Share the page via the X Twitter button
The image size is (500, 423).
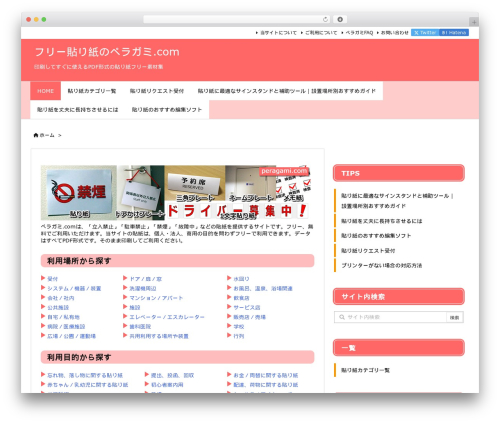click(x=425, y=33)
